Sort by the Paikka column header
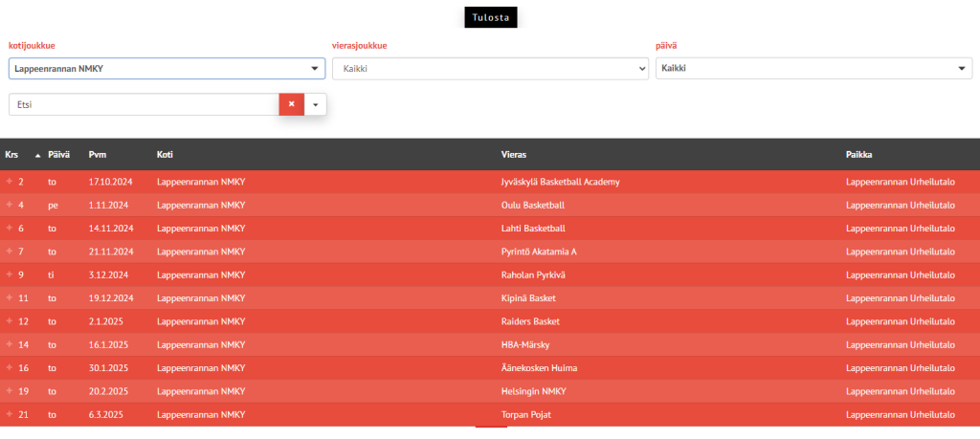The height and width of the screenshot is (439, 980). (858, 155)
